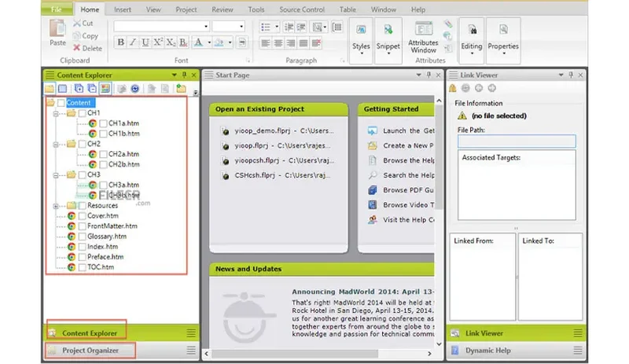Click Search the Help link
629x364 pixels.
[408, 175]
